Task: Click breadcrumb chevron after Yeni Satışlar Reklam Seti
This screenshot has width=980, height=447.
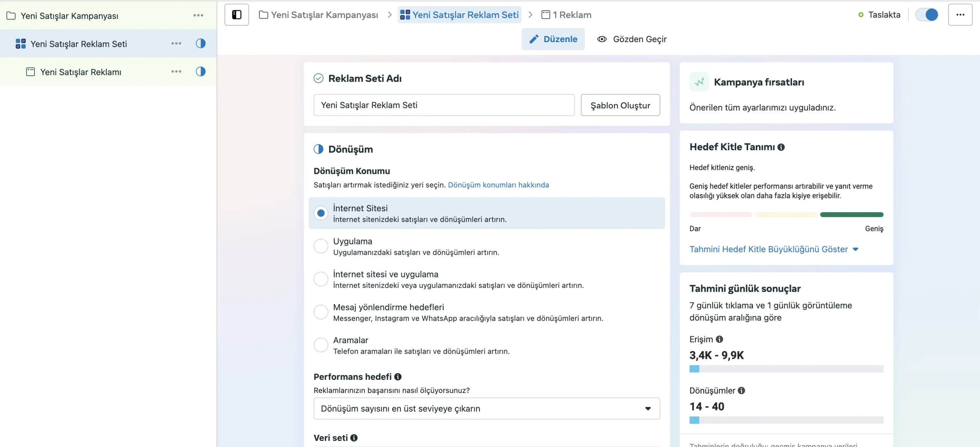Action: 530,15
